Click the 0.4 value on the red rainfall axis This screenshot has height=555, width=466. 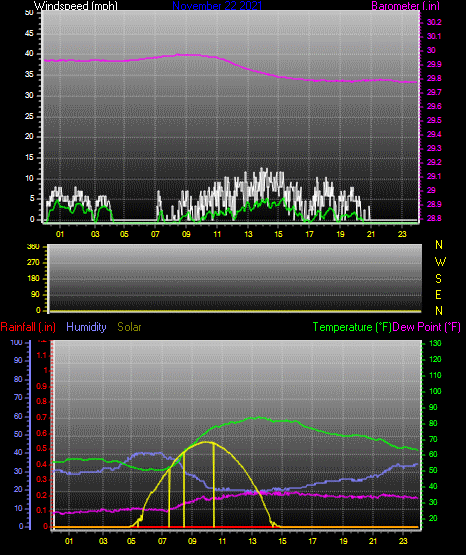[x=41, y=464]
